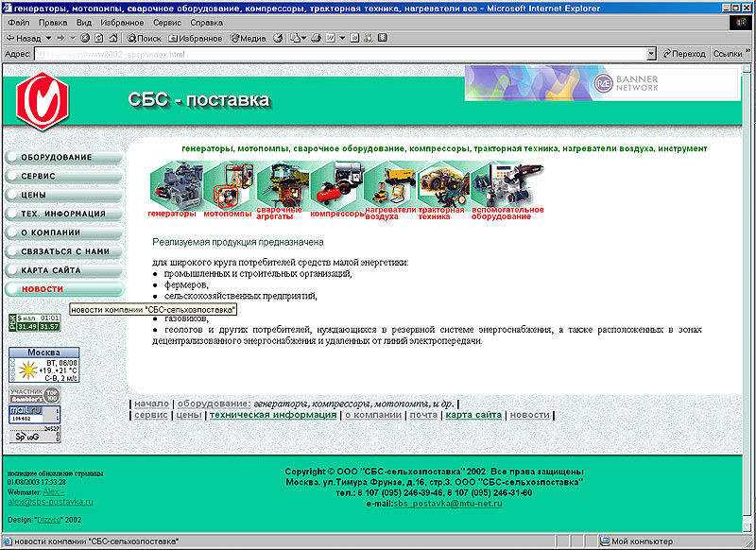The height and width of the screenshot is (550, 756).
Task: Expand the address bar history dropdown
Action: 651,55
